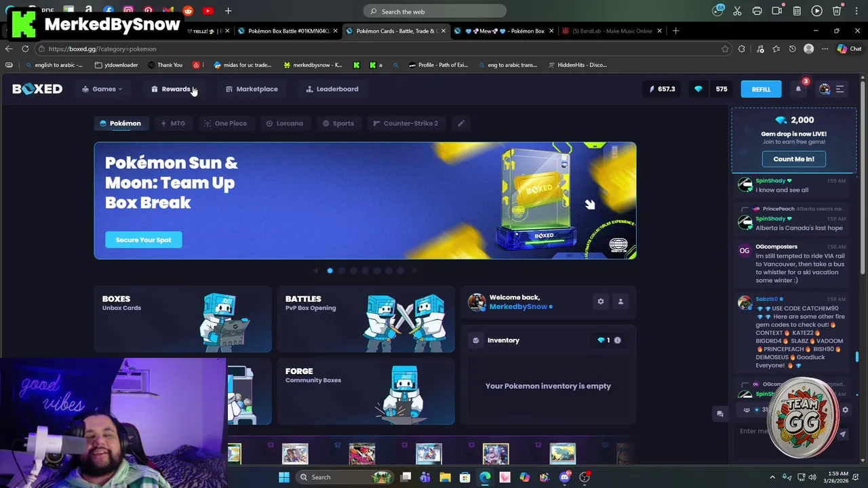Viewport: 868px width, 488px height.
Task: Open profile settings gear icon
Action: coord(600,302)
